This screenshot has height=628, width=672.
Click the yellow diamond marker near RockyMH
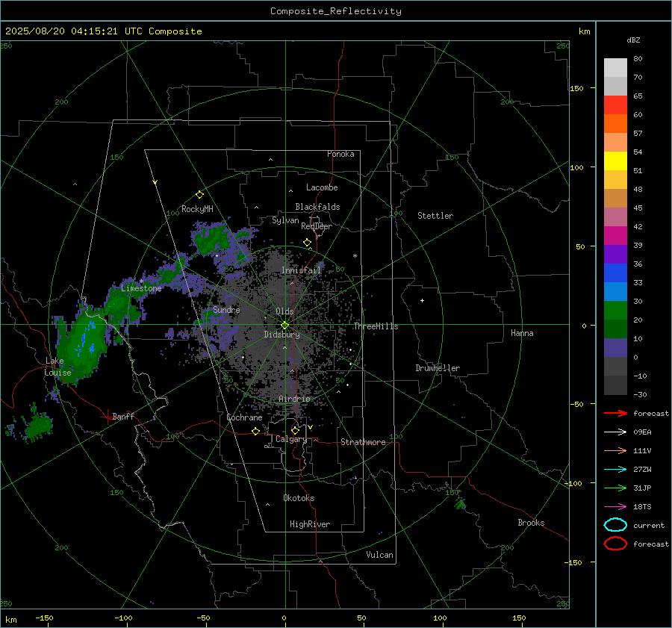(199, 195)
